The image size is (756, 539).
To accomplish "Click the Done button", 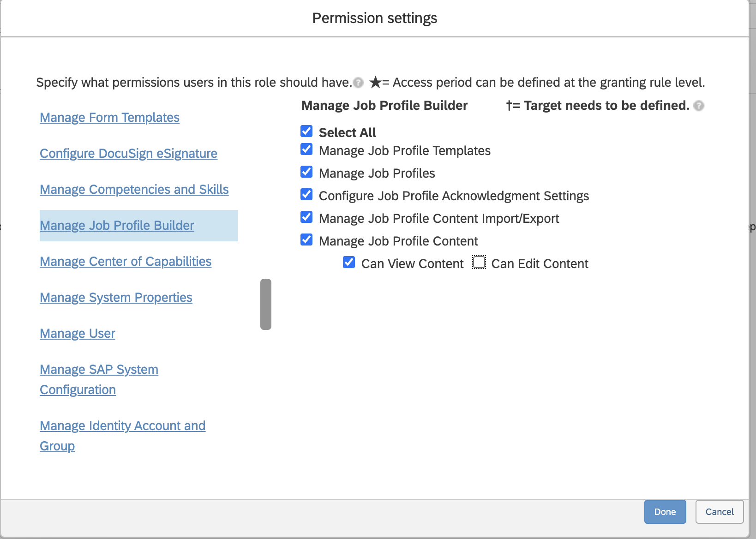I will [x=665, y=512].
